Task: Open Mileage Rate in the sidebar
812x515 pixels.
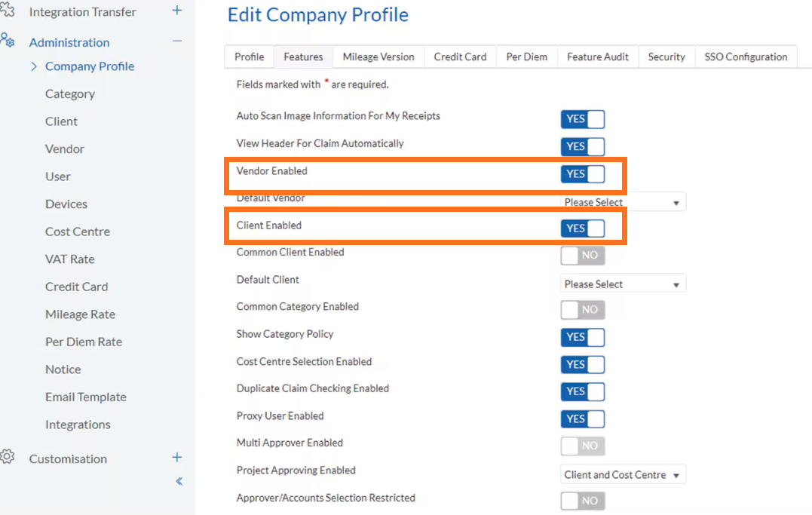Action: point(80,314)
